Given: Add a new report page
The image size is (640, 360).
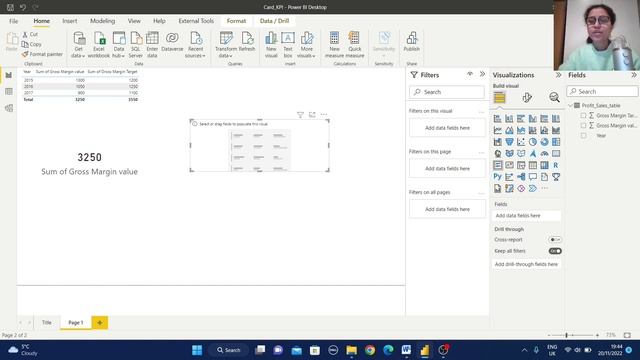Looking at the screenshot, I should click(x=100, y=322).
